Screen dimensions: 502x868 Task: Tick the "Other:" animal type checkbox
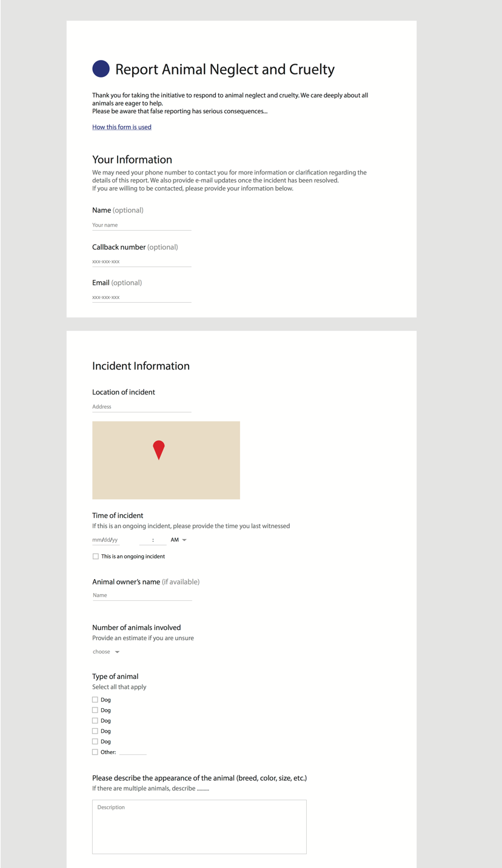[95, 752]
